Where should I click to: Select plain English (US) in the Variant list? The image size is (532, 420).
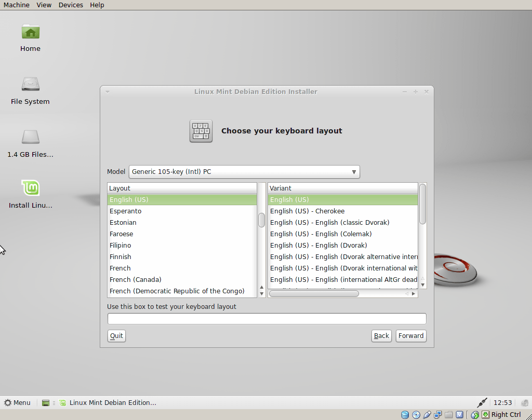(x=343, y=200)
